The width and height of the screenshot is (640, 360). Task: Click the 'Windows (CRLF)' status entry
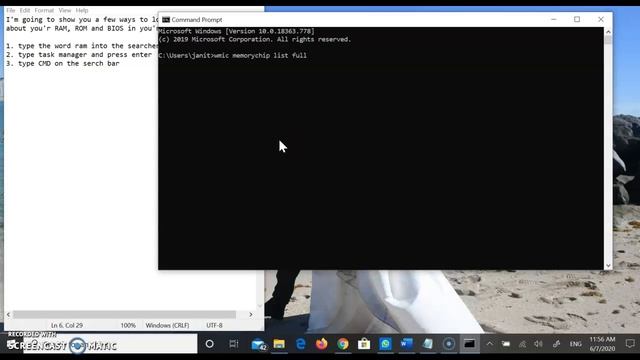[x=167, y=325]
